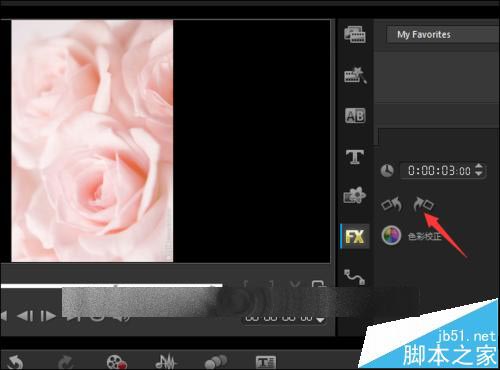Screen dimensions: 500x370
Task: Increase duration with the up stepper arrow
Action: click(479, 166)
